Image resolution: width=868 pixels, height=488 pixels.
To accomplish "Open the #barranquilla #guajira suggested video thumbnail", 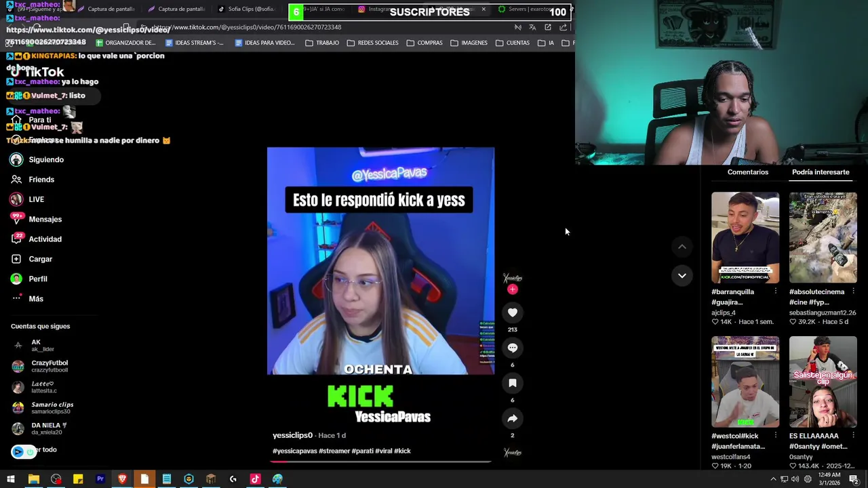I will pyautogui.click(x=745, y=237).
